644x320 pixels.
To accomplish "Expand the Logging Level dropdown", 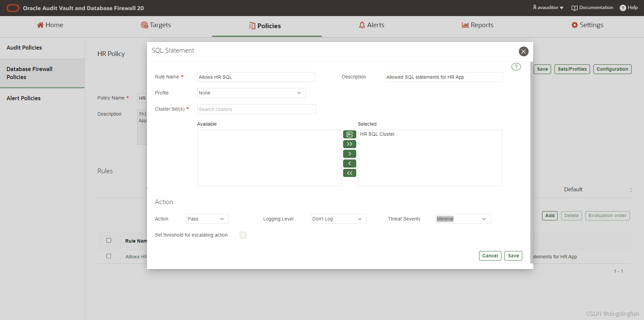I will (x=338, y=219).
